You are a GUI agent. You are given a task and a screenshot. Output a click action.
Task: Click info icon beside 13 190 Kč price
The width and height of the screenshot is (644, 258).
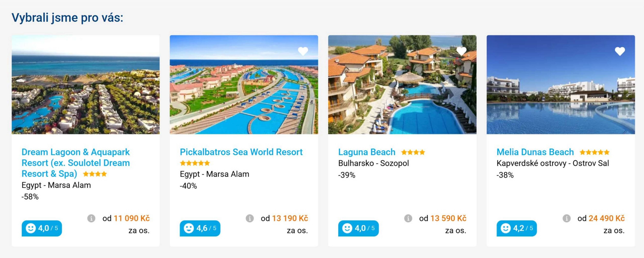point(249,218)
